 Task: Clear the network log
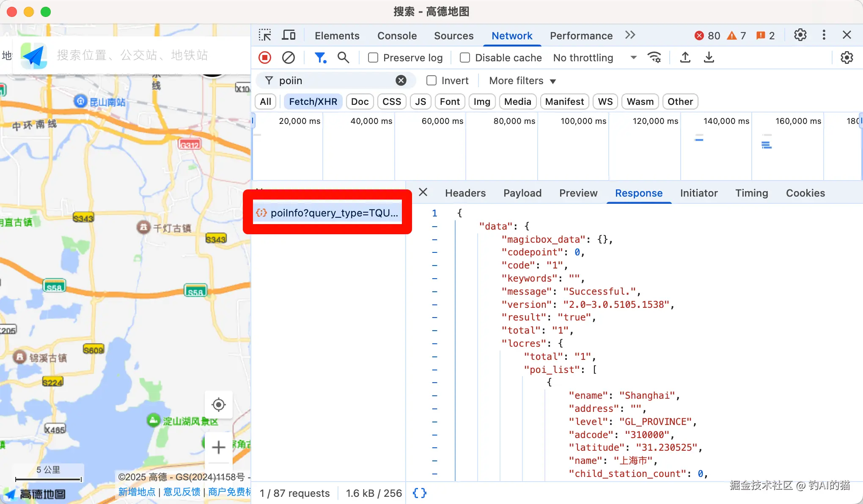[x=289, y=58]
